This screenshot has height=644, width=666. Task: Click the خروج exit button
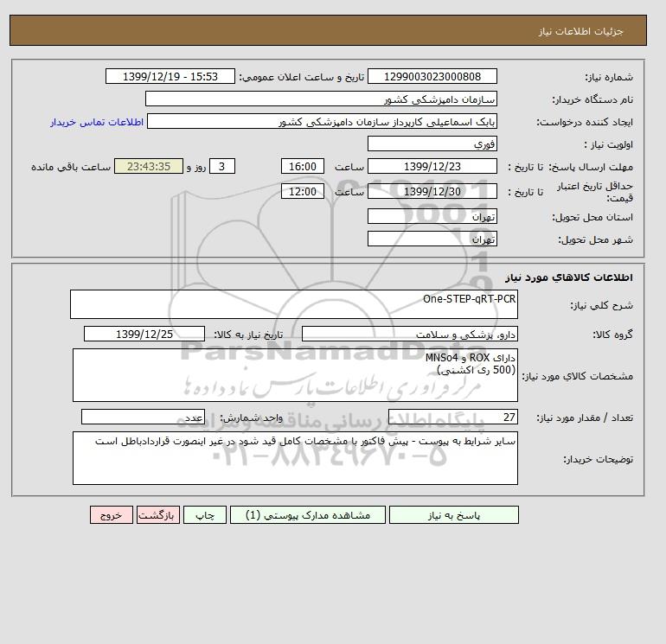(112, 515)
